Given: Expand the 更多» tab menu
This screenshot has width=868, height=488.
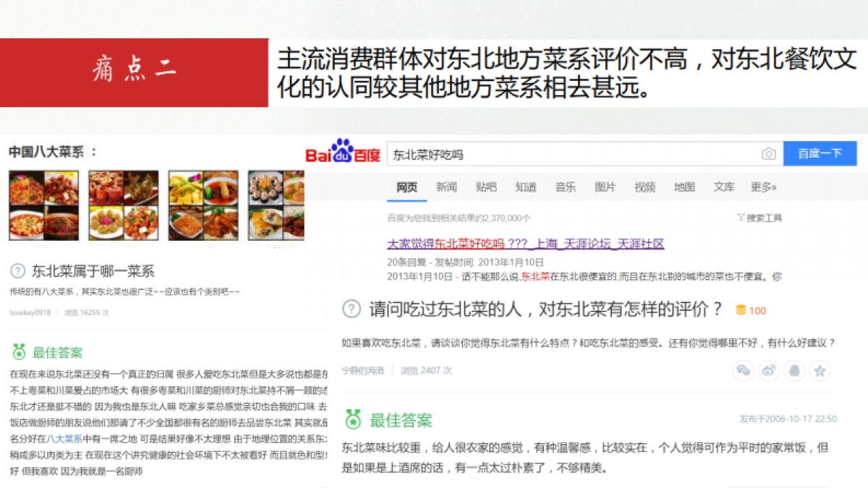Looking at the screenshot, I should point(763,187).
